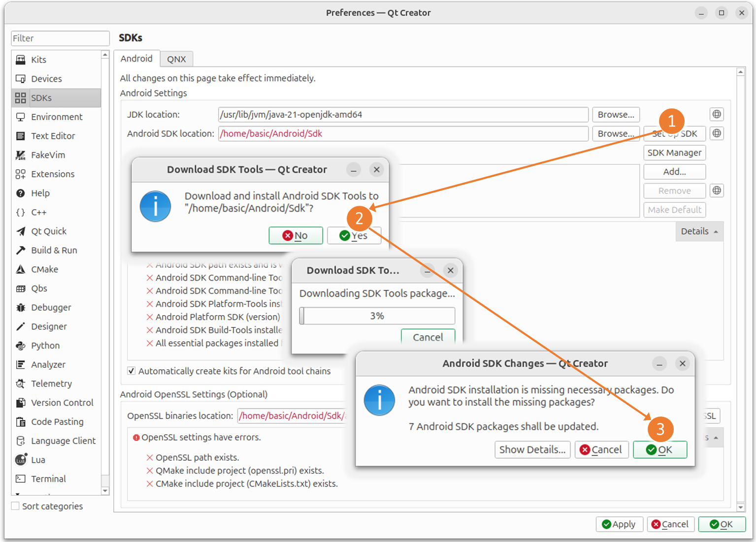Click the OpenSSL binaries location field

[x=292, y=416]
